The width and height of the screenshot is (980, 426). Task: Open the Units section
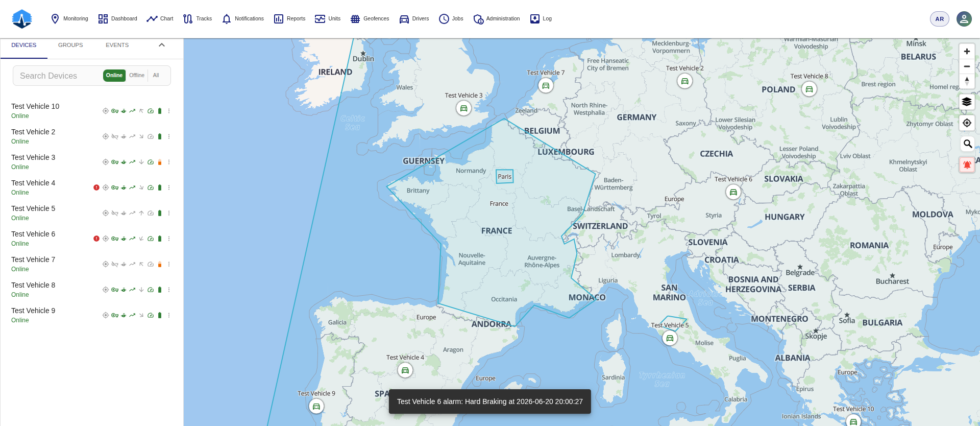(x=328, y=19)
